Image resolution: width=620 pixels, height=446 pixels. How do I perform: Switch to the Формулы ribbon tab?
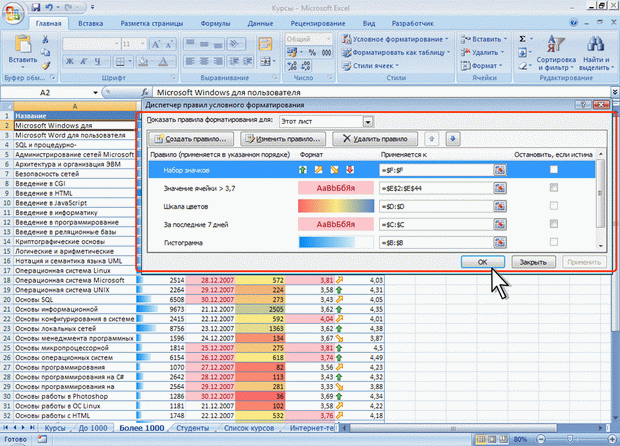(215, 23)
